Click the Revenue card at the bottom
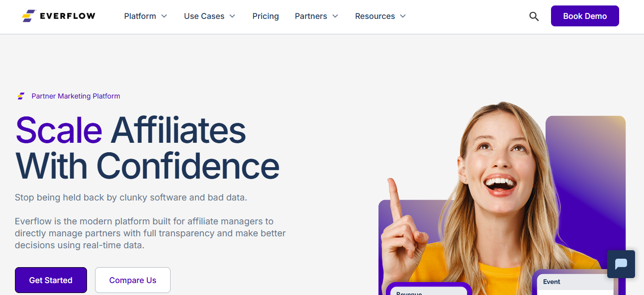The image size is (644, 295). pyautogui.click(x=428, y=292)
